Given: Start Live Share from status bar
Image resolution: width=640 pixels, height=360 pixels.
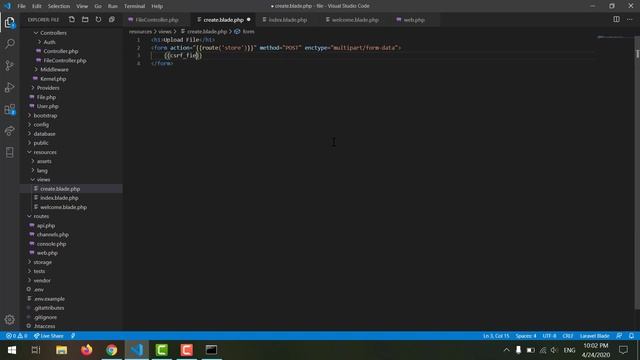Looking at the screenshot, I should point(49,336).
